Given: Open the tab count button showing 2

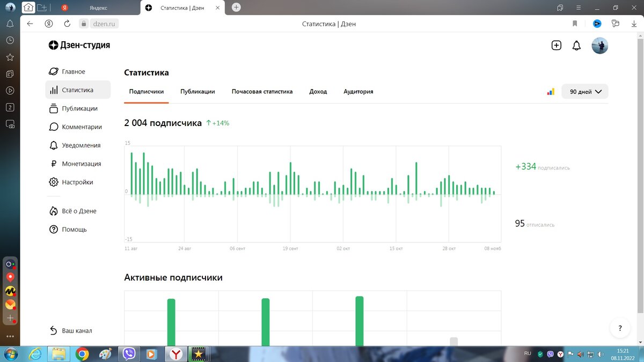Looking at the screenshot, I should point(28,8).
